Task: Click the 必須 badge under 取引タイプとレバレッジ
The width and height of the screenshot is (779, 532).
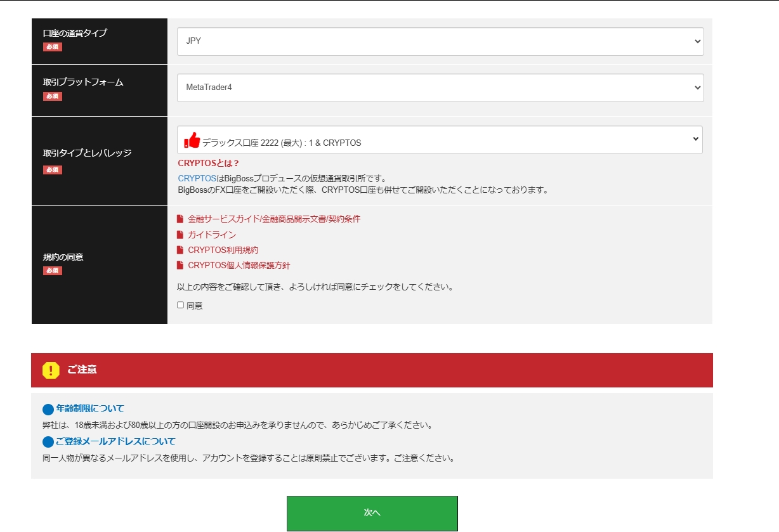Action: (x=53, y=170)
